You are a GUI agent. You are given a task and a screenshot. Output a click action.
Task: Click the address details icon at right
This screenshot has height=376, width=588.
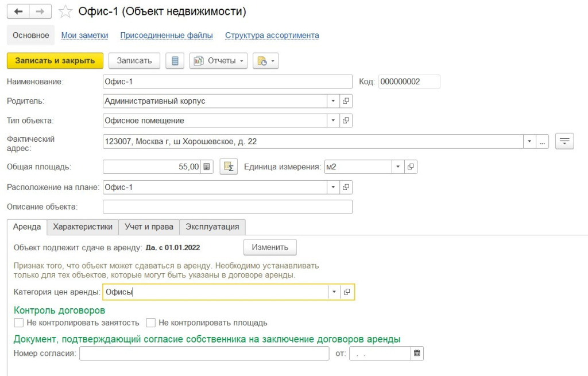pos(565,141)
